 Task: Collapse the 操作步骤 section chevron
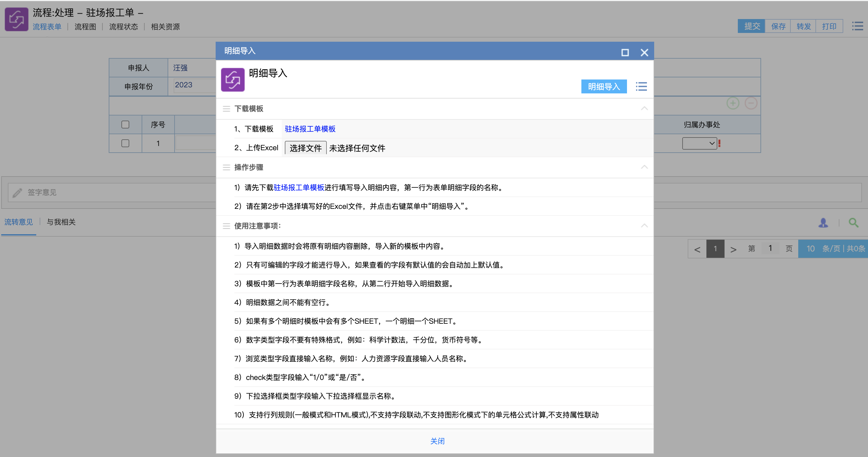point(644,167)
